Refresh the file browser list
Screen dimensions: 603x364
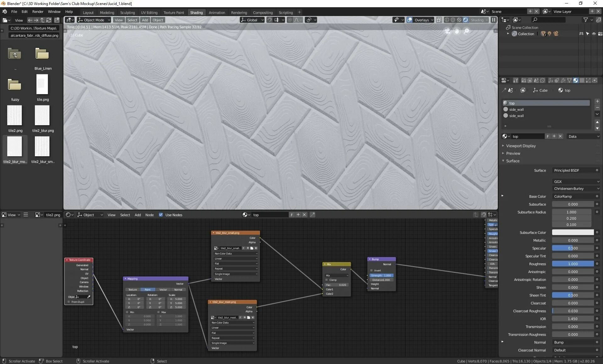pos(49,20)
